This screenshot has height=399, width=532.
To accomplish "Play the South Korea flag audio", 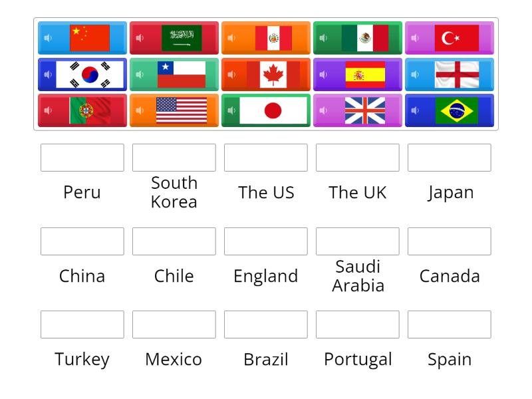I will pyautogui.click(x=47, y=74).
